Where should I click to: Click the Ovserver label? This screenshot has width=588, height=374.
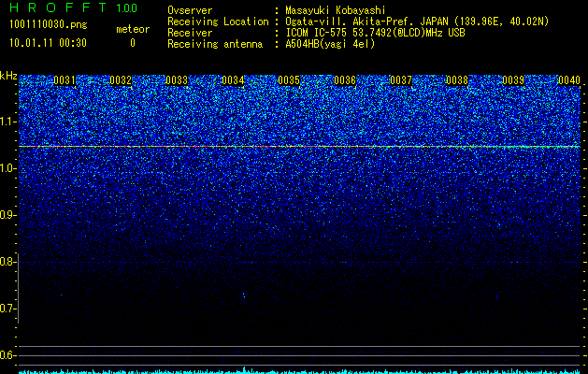(190, 10)
